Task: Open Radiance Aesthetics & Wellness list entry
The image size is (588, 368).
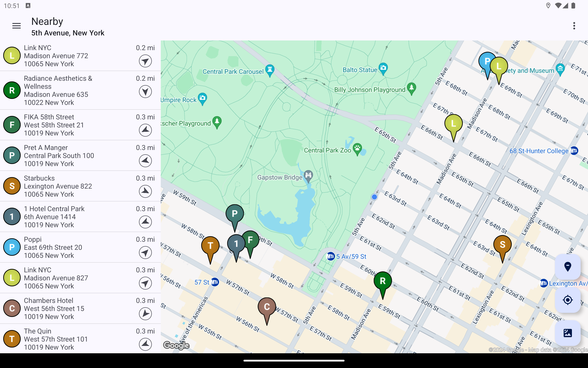Action: pos(80,90)
